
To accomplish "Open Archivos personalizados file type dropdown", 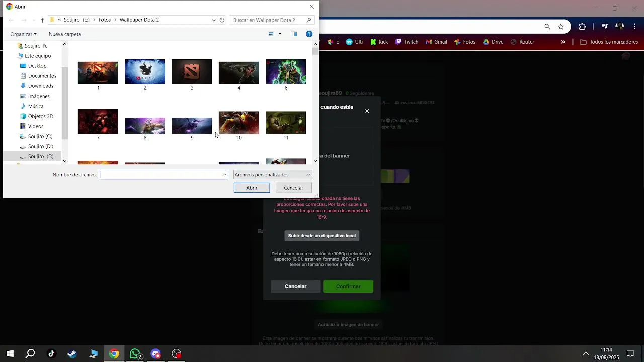I will click(273, 175).
